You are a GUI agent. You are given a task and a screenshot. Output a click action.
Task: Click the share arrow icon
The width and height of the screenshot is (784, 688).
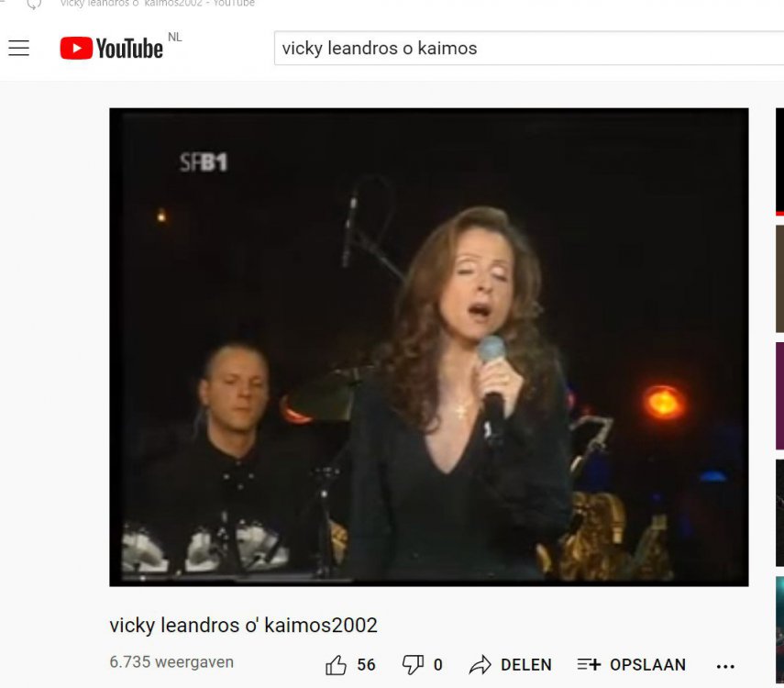click(x=480, y=665)
